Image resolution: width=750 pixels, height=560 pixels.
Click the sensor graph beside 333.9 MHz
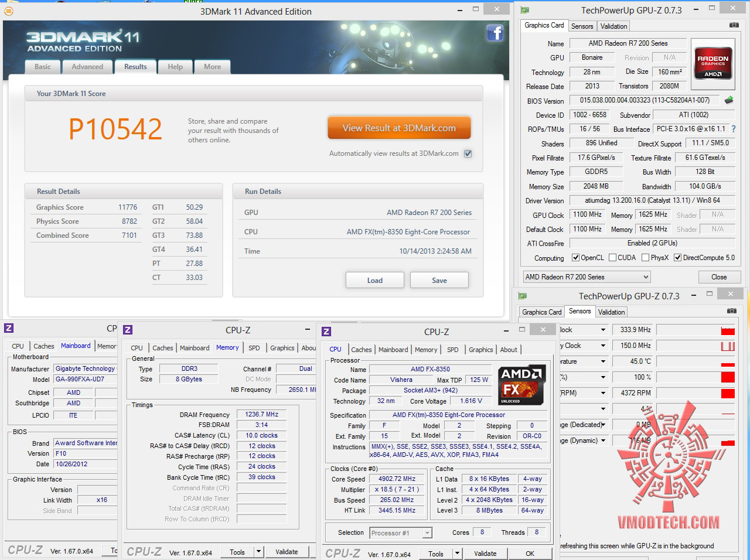(x=696, y=330)
